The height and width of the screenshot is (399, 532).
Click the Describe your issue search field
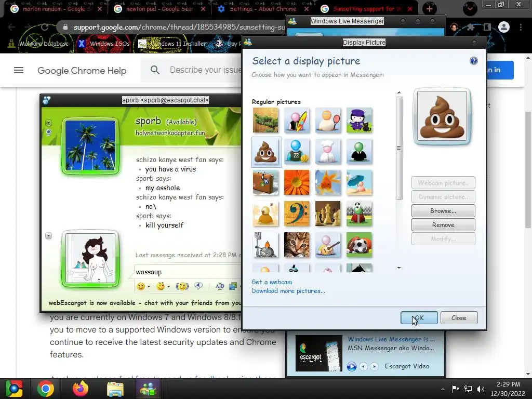(206, 70)
